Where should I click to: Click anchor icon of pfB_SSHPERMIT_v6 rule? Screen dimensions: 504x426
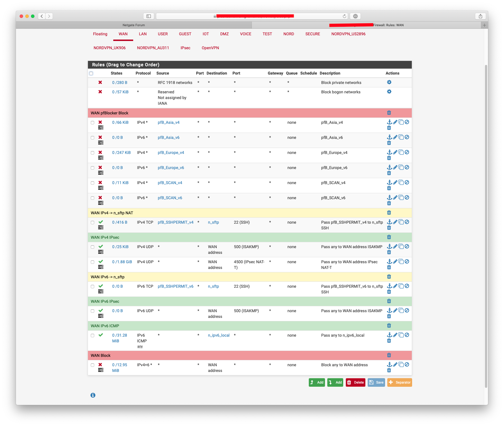390,286
